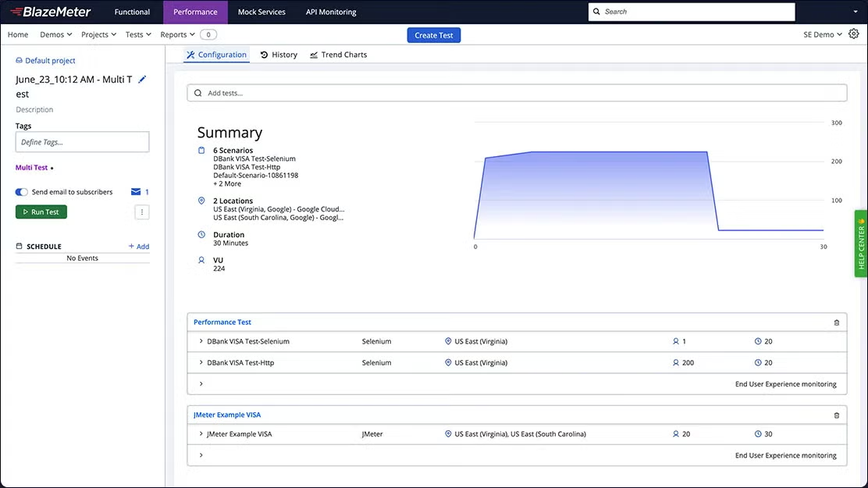
Task: Click the Default project icon link
Action: (x=18, y=60)
